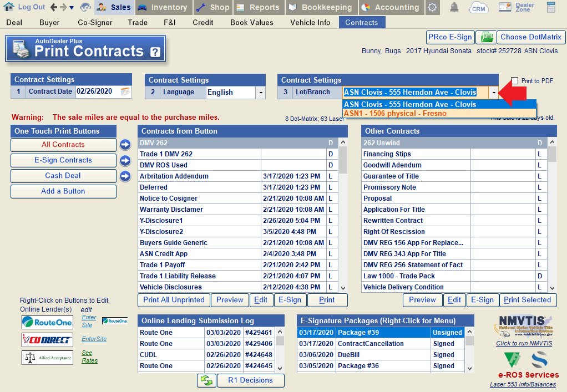
Task: Open the Reports module tab
Action: (x=259, y=7)
